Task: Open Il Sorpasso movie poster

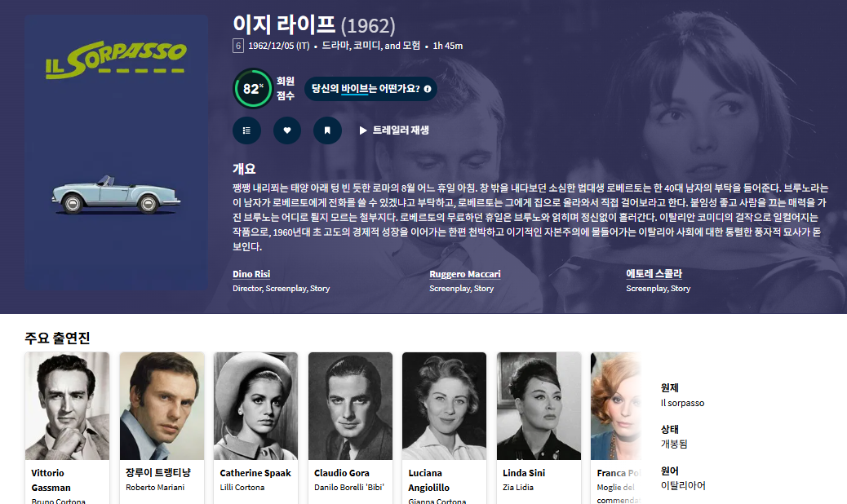Action: 116,153
